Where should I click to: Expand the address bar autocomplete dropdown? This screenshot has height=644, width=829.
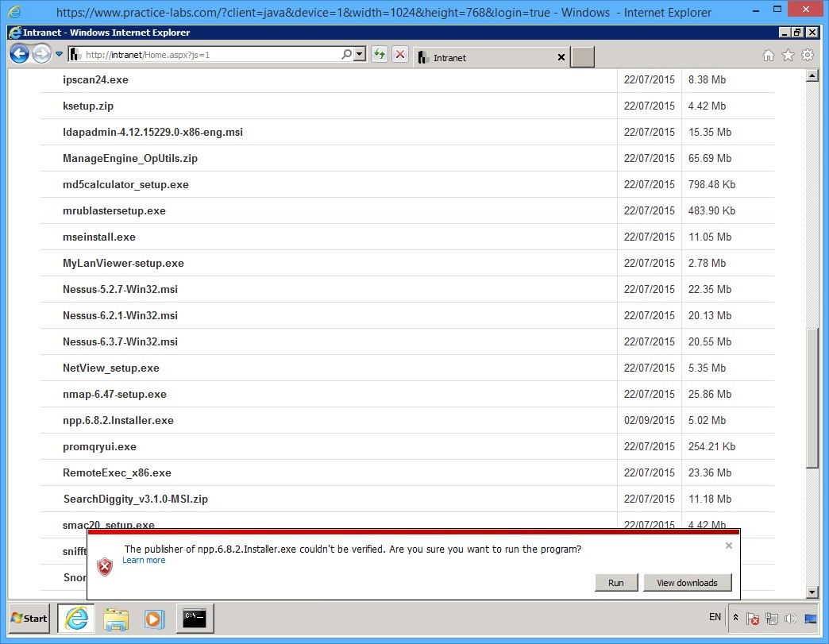[x=360, y=55]
